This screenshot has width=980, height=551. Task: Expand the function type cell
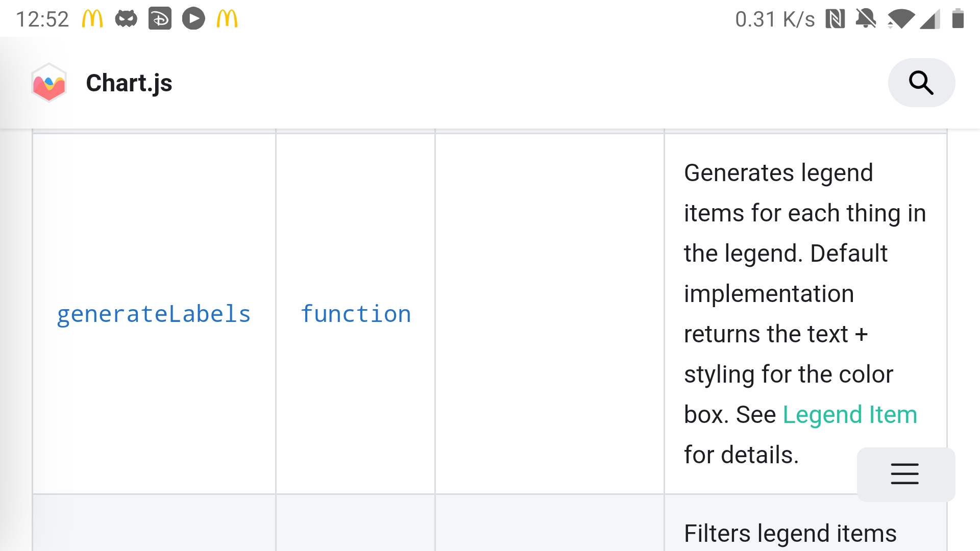pyautogui.click(x=356, y=314)
